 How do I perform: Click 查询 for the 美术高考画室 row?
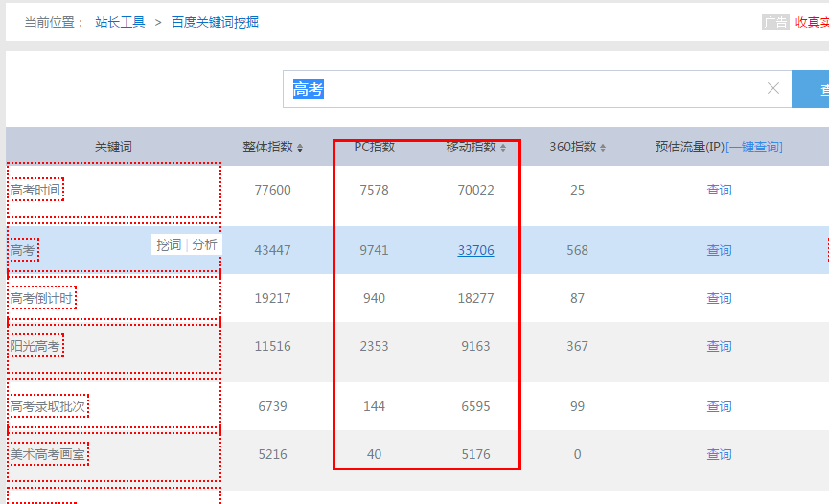(x=719, y=455)
